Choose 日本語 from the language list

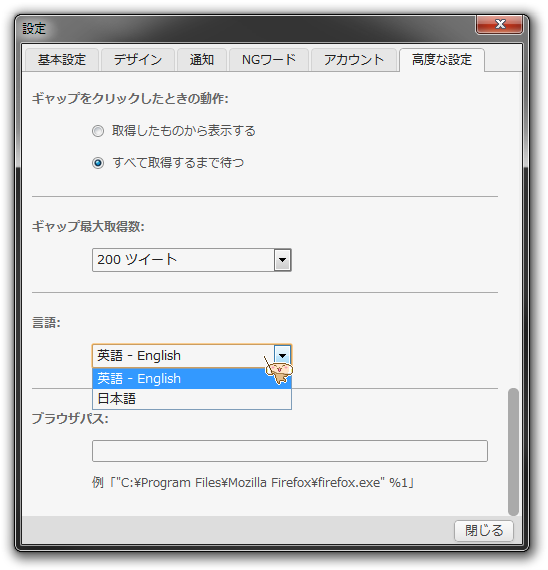192,399
